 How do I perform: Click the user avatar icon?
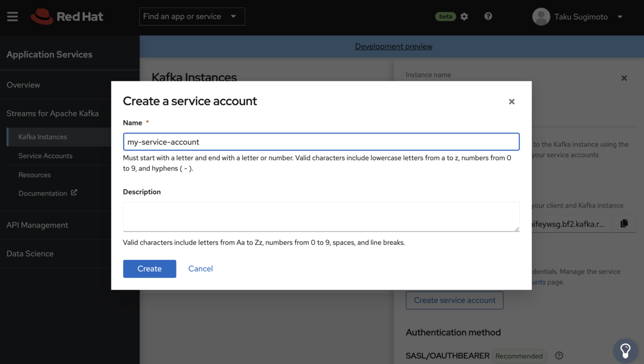coord(541,17)
